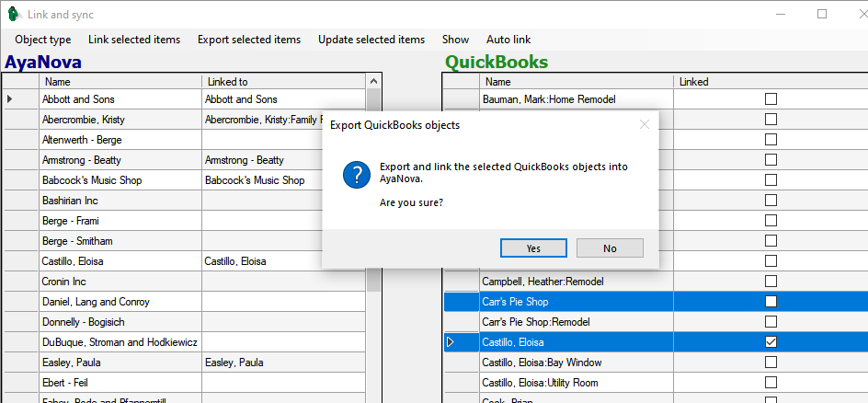
Task: Click the AyaNova list scroll up arrow
Action: [373, 81]
